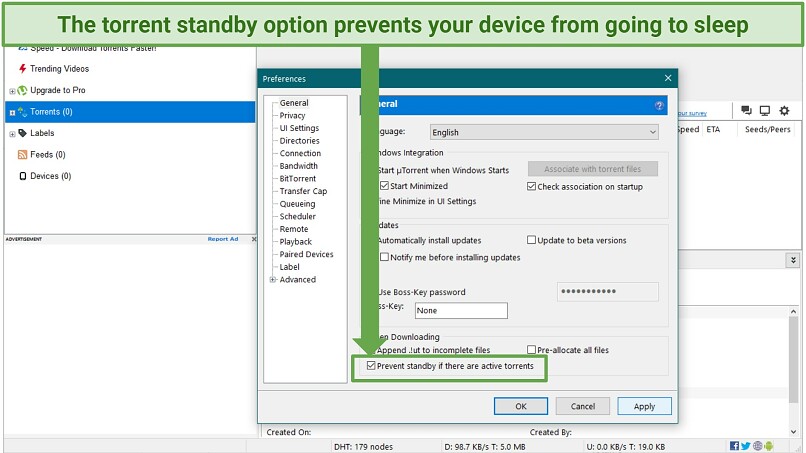Click the globe web icon in status bar
This screenshot has height=453, width=806.
click(757, 446)
